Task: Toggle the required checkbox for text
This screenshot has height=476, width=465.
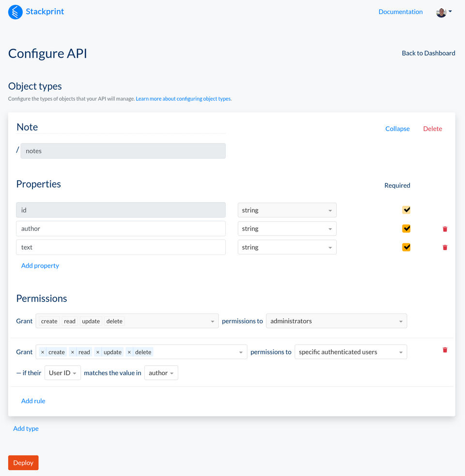Action: tap(406, 247)
